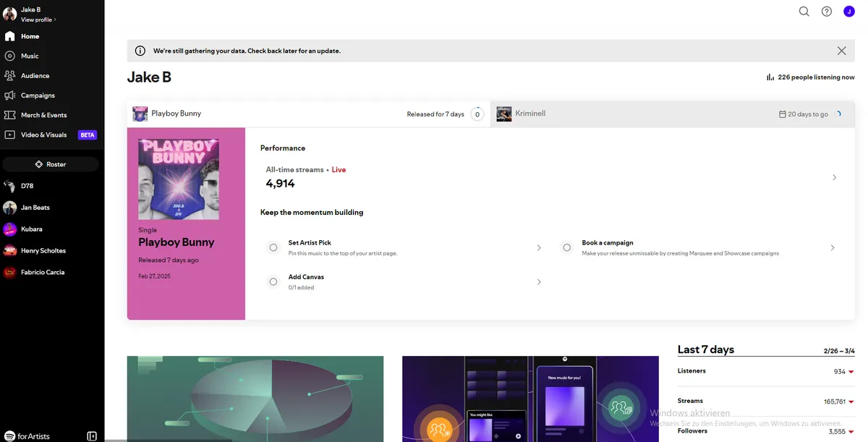Click the bar chart icon by listening now
The width and height of the screenshot is (868, 442).
pyautogui.click(x=770, y=77)
